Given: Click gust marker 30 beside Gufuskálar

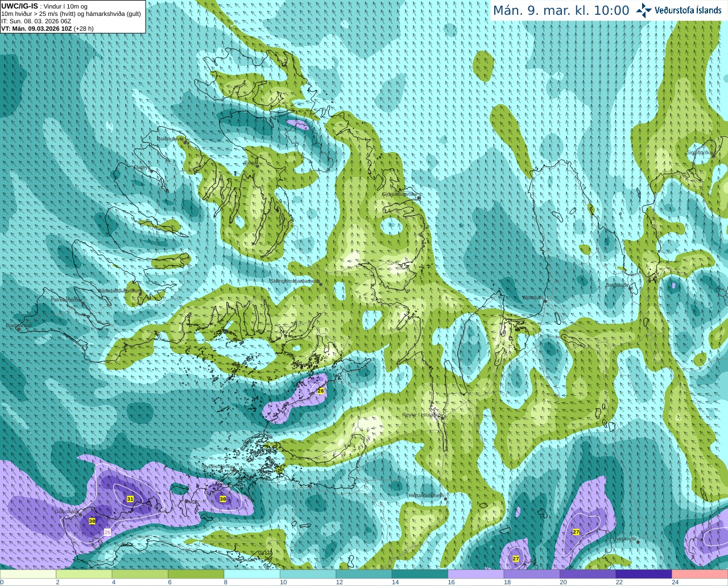Looking at the screenshot, I should (x=92, y=521).
